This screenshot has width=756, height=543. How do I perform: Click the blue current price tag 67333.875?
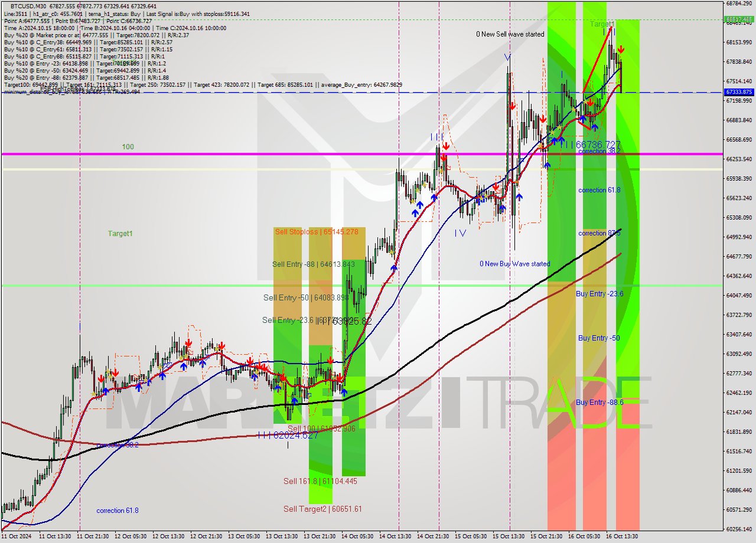(x=738, y=92)
